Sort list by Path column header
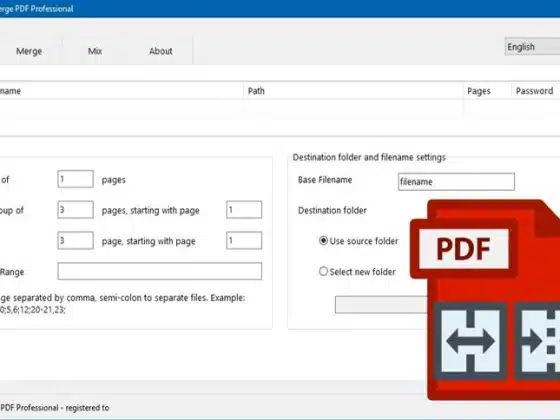Viewport: 560px width, 420px height. tap(256, 91)
